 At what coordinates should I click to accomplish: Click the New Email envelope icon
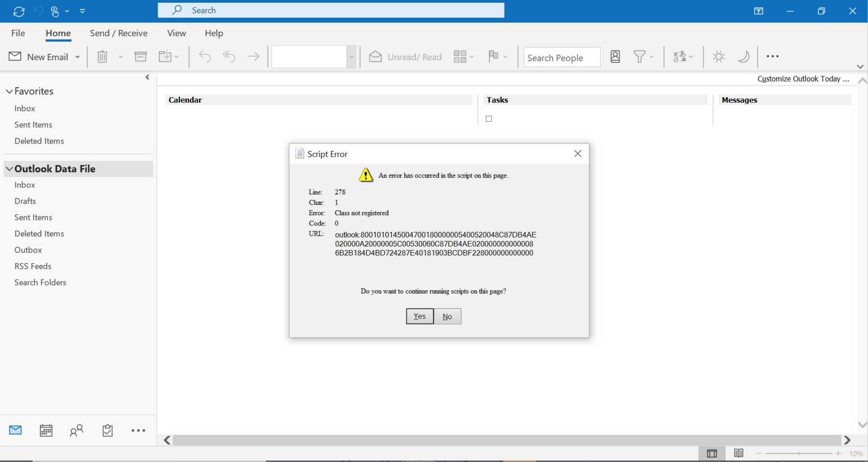(15, 57)
